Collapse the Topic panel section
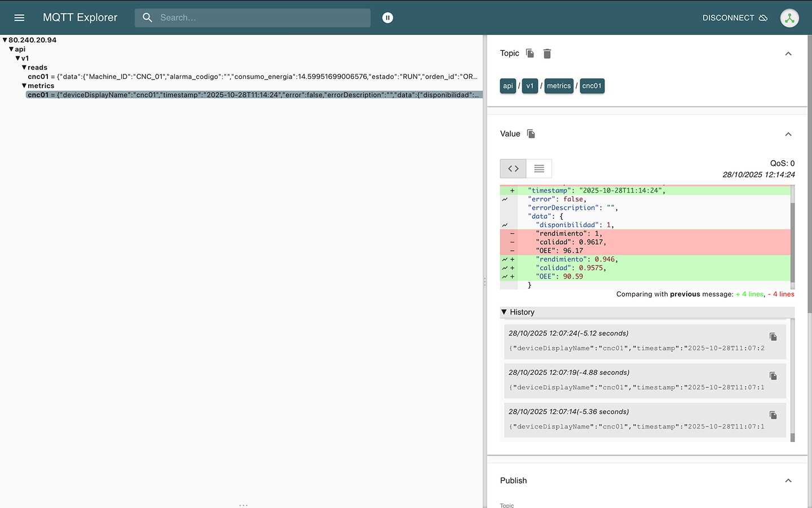The width and height of the screenshot is (812, 508). pos(788,54)
